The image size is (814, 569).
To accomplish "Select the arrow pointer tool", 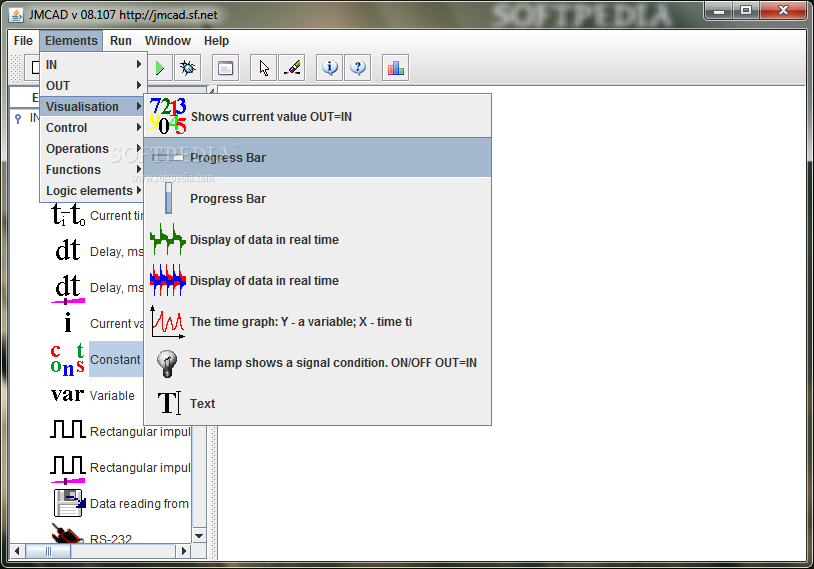I will click(264, 68).
